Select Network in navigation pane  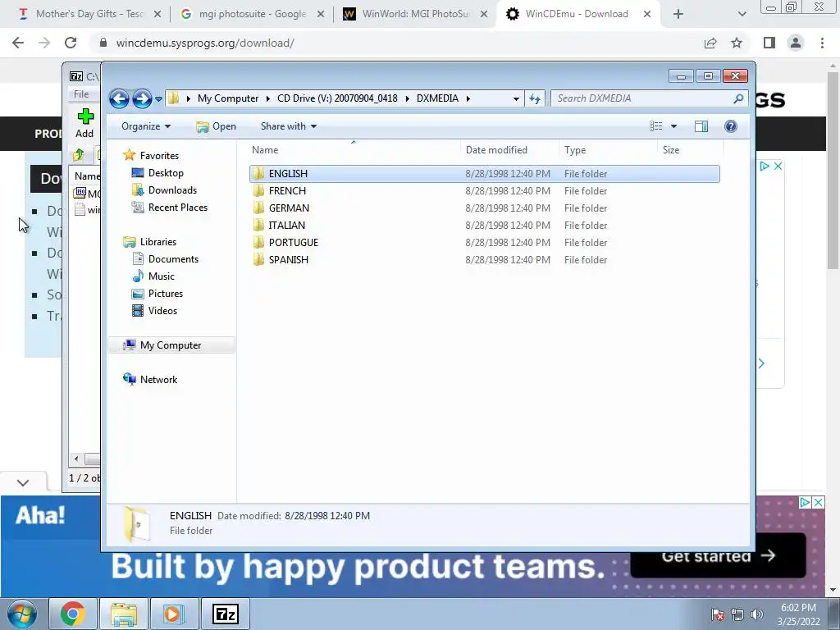coord(158,379)
